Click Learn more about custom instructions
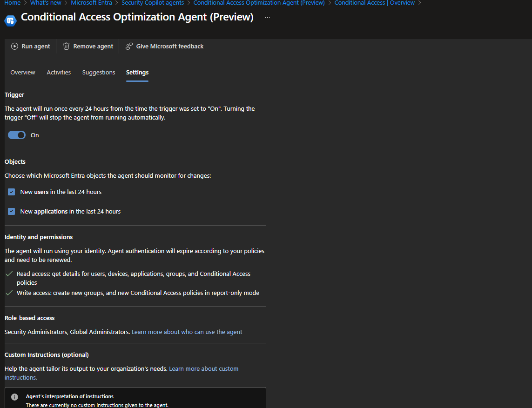 point(203,368)
